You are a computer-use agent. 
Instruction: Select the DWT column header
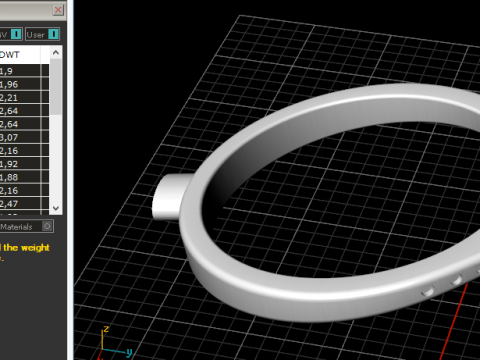(x=20, y=54)
